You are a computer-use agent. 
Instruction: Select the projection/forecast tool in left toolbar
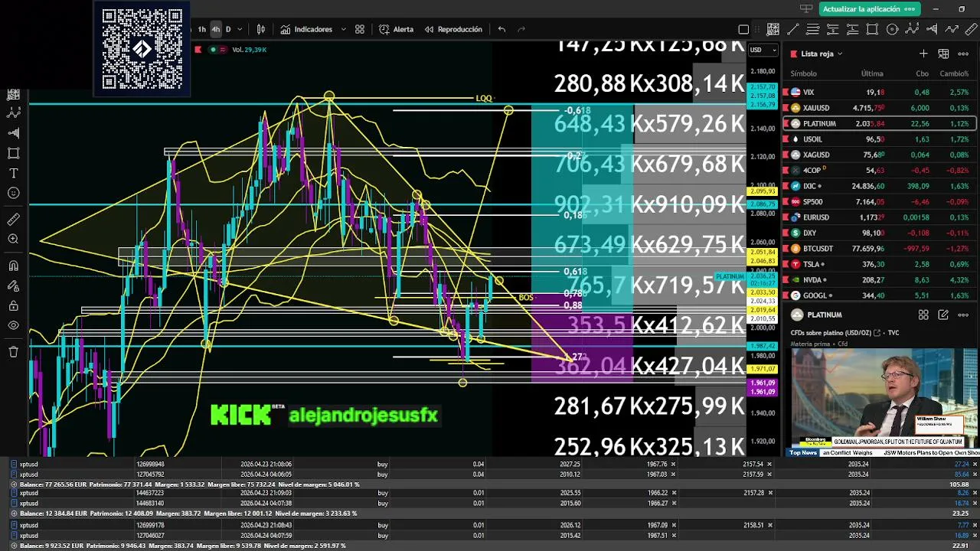[x=13, y=132]
